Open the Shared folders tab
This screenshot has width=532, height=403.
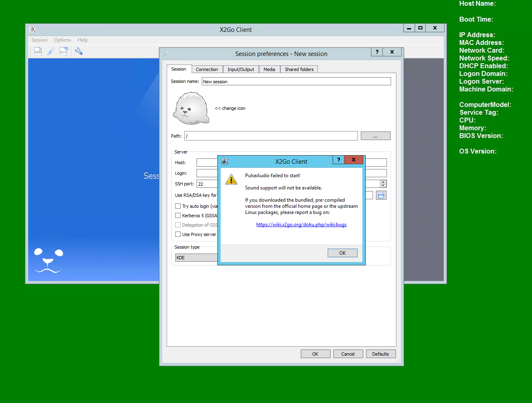tap(299, 69)
